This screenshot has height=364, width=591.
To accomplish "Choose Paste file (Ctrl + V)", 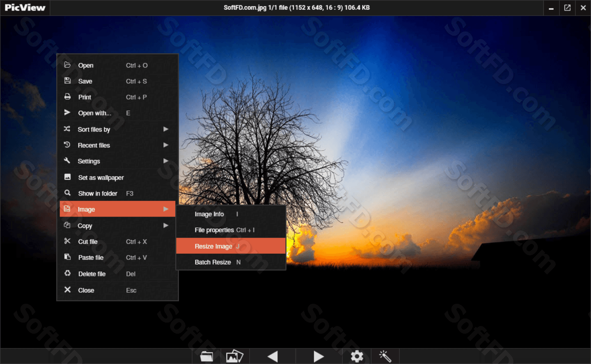I will coord(117,257).
